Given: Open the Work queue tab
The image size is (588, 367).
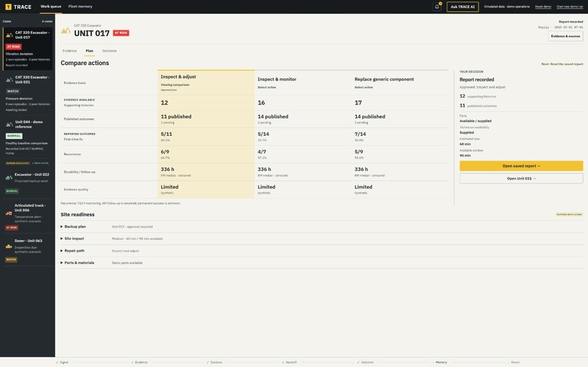Looking at the screenshot, I should 50,7.
